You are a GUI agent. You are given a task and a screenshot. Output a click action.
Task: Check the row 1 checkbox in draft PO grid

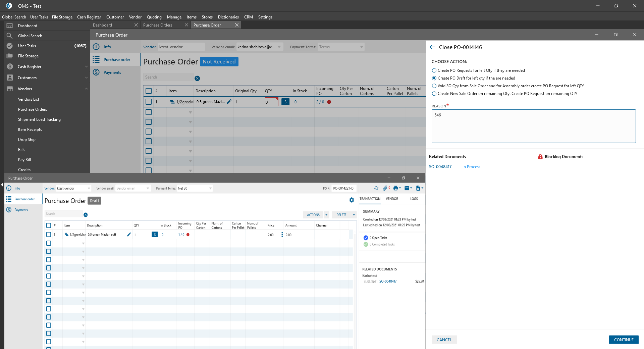click(49, 235)
